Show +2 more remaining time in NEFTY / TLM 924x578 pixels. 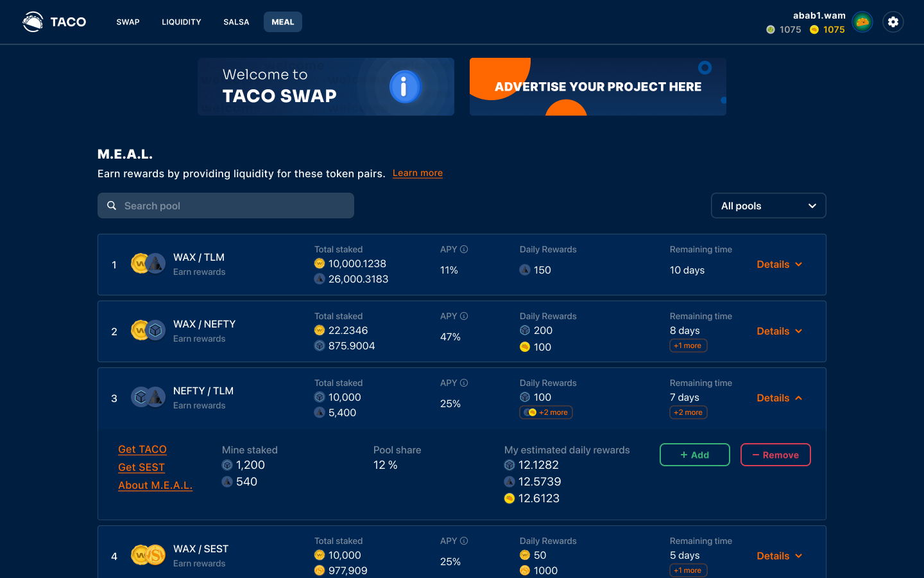689,412
